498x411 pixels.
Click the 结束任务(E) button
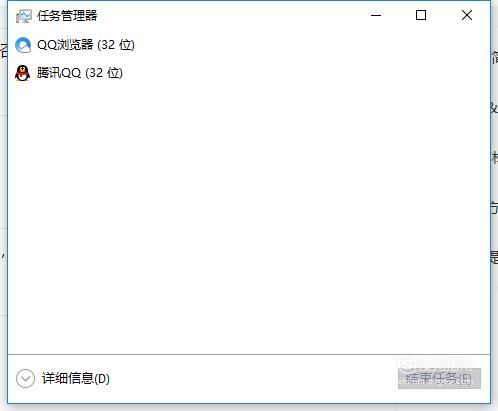click(x=439, y=378)
